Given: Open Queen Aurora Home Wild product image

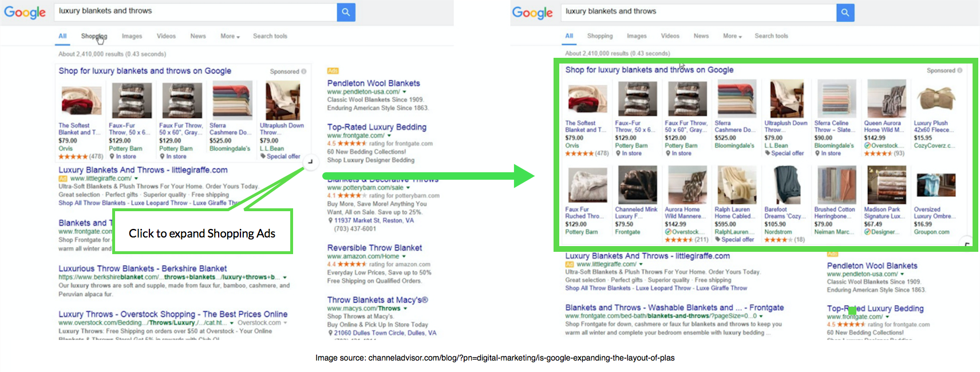Looking at the screenshot, I should [886, 98].
